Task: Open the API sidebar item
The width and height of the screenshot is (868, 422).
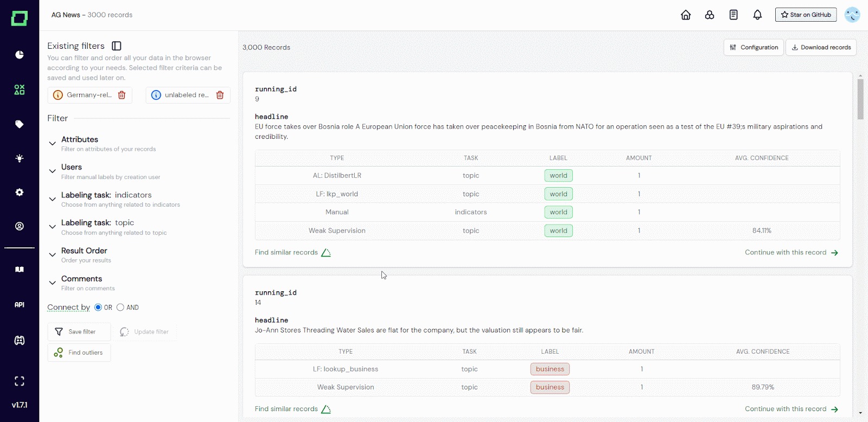Action: 20,305
